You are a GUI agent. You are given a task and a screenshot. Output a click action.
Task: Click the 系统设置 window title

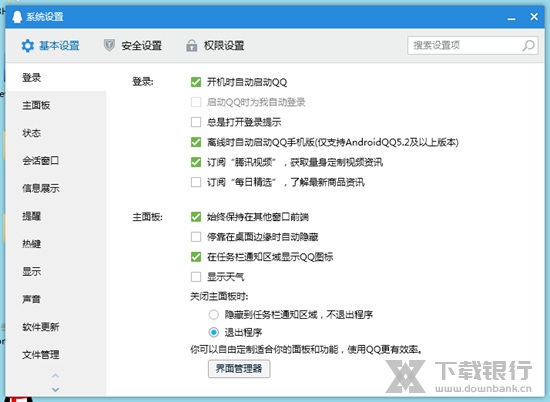(45, 16)
